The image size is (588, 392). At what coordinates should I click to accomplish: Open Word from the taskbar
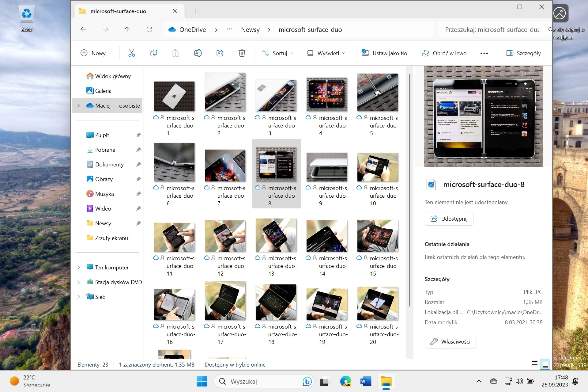coord(366,381)
